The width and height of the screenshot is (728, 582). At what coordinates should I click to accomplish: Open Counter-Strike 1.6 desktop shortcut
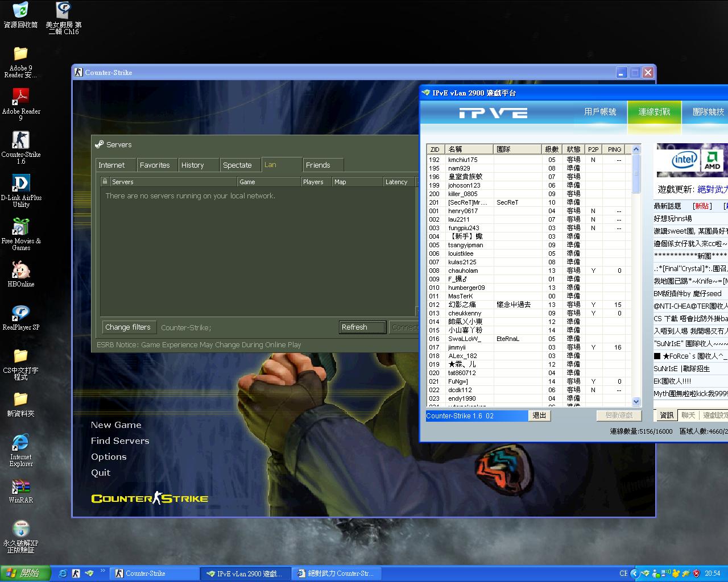tap(21, 141)
